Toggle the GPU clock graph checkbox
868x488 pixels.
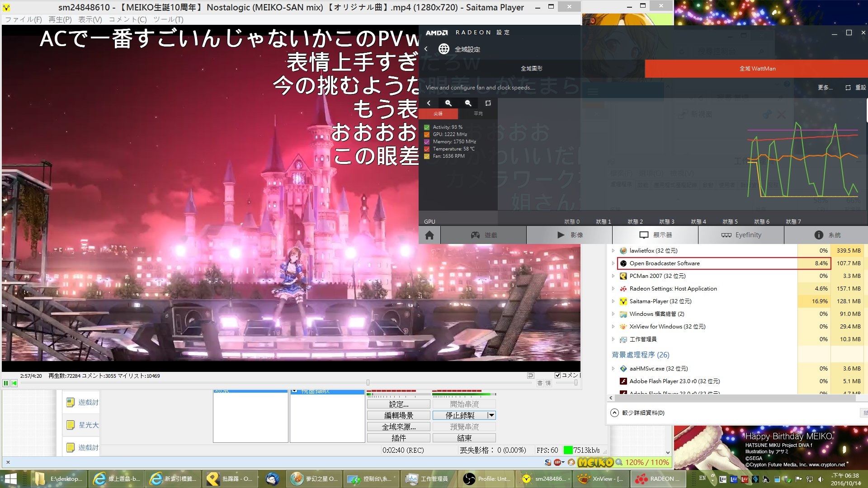click(x=427, y=135)
